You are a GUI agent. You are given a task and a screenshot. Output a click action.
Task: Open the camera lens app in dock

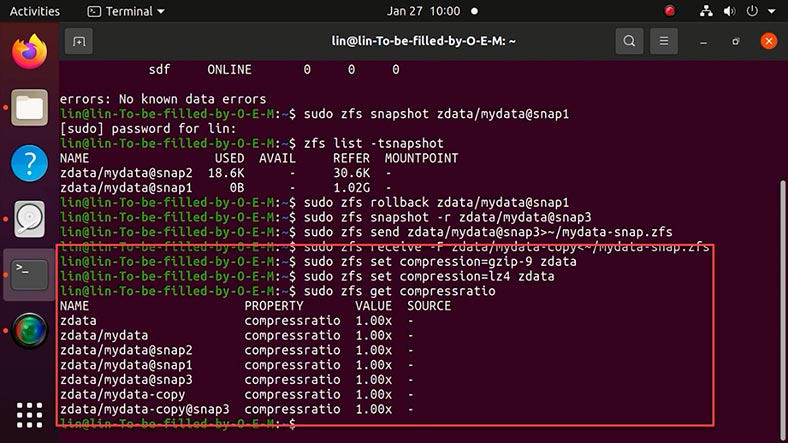tap(30, 330)
